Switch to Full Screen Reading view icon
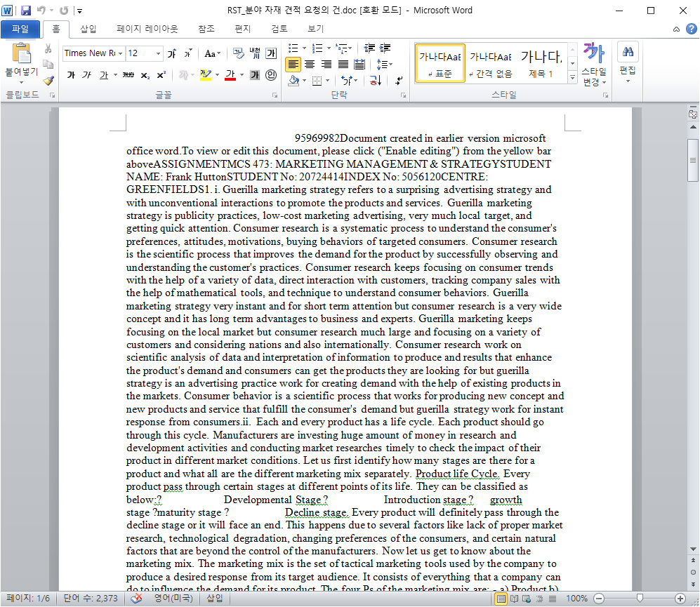Image resolution: width=700 pixels, height=607 pixels. (x=514, y=599)
